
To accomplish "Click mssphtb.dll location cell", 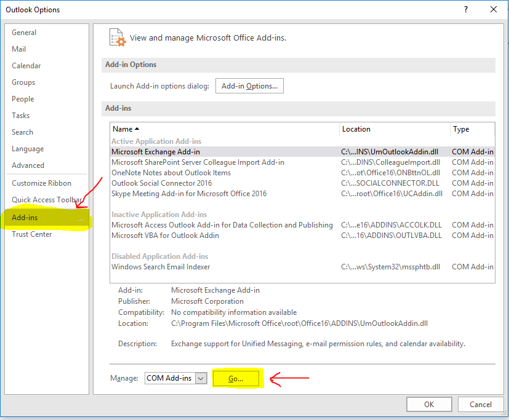I will click(390, 267).
